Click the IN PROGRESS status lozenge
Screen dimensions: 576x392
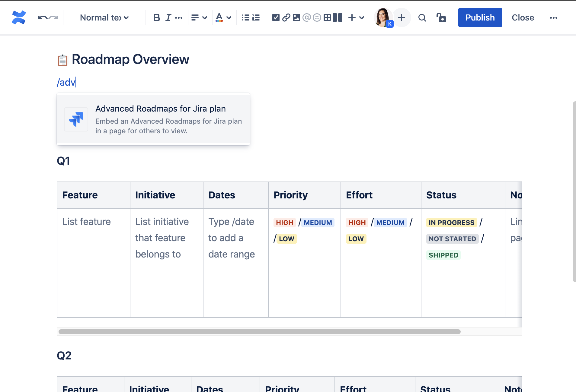(x=452, y=223)
